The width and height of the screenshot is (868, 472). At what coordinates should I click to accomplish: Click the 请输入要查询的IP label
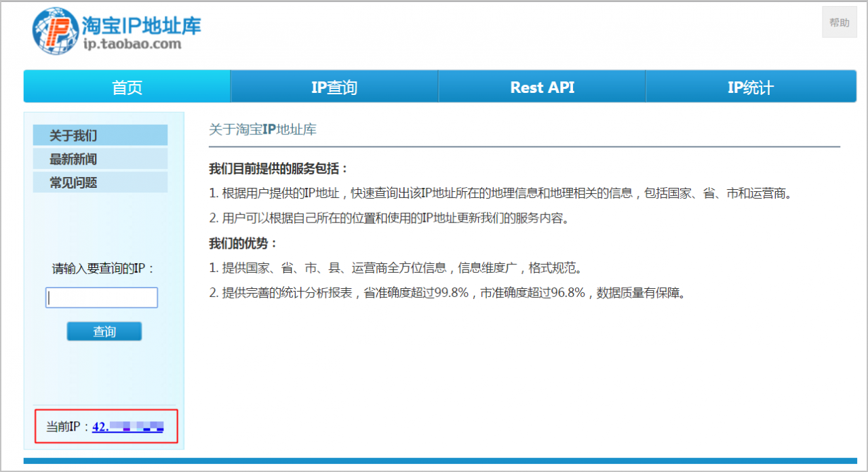(104, 269)
